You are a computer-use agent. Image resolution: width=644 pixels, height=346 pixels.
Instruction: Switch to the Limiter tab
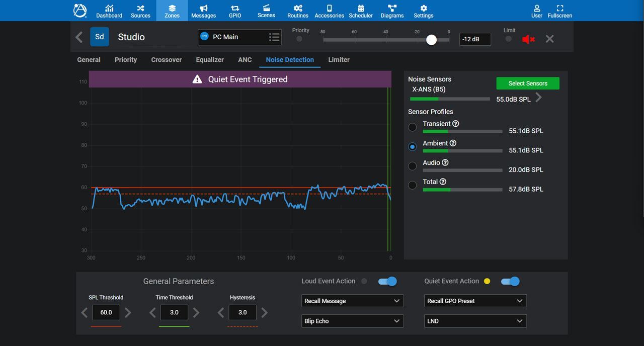coord(339,60)
